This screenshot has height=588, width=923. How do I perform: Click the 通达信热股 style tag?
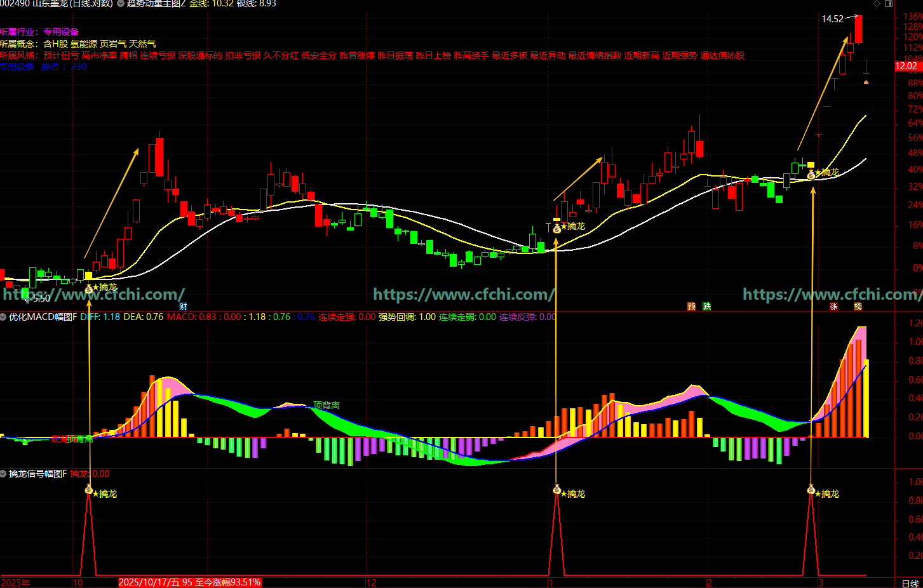[722, 56]
